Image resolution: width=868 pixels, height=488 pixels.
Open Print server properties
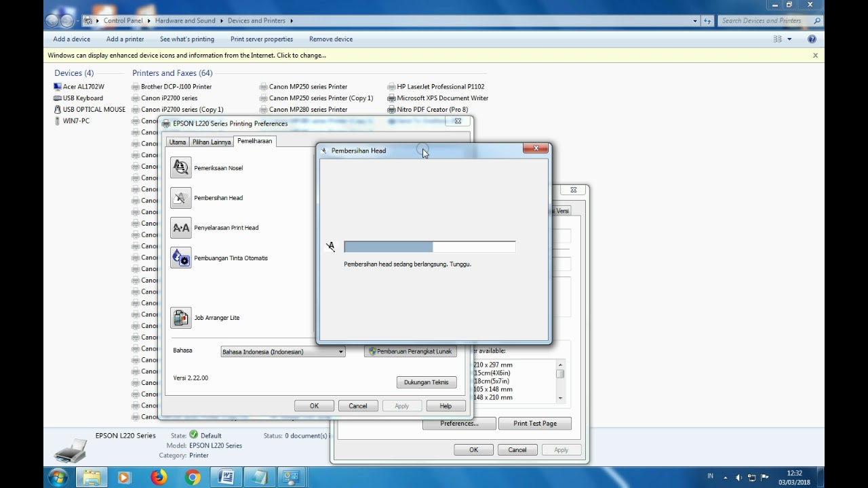click(262, 39)
